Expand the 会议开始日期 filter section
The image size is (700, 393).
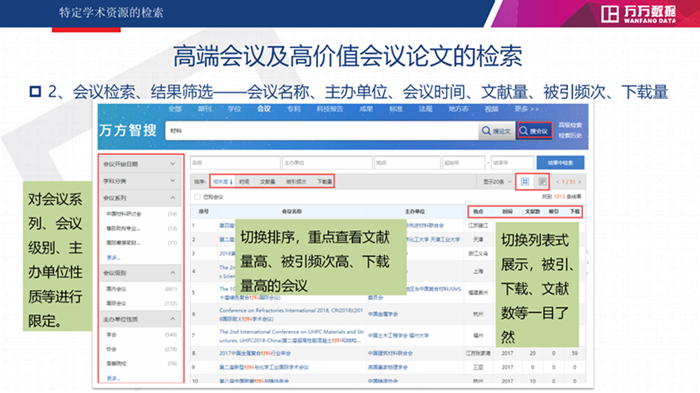(139, 164)
